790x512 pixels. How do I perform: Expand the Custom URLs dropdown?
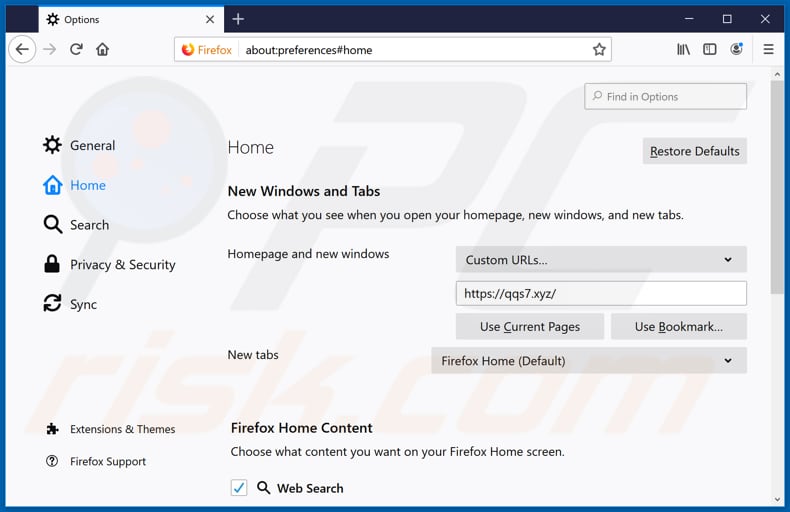tap(601, 260)
